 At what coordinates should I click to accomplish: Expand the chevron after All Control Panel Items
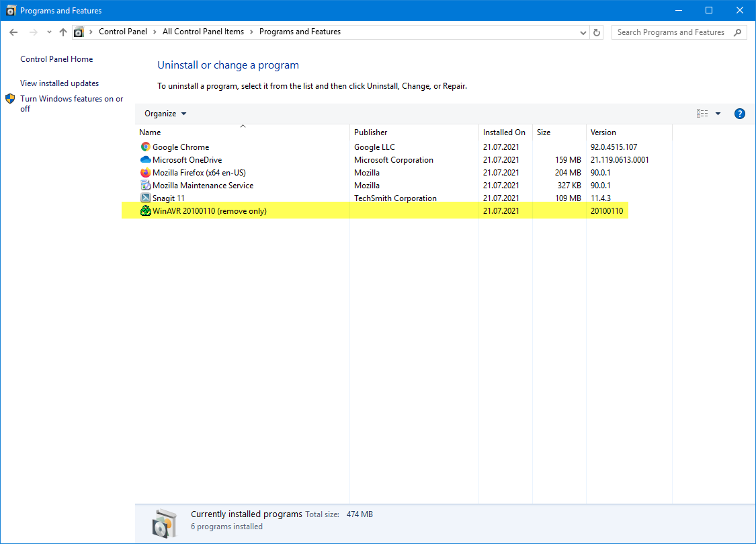(252, 32)
